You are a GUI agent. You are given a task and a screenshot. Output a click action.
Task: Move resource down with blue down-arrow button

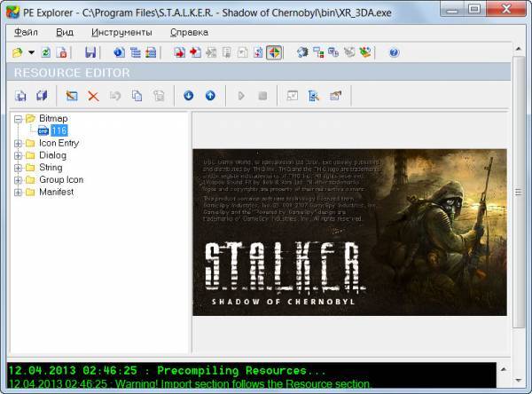189,96
